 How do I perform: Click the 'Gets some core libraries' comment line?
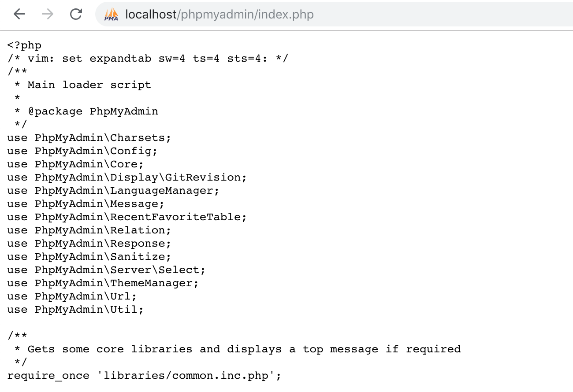coord(238,349)
